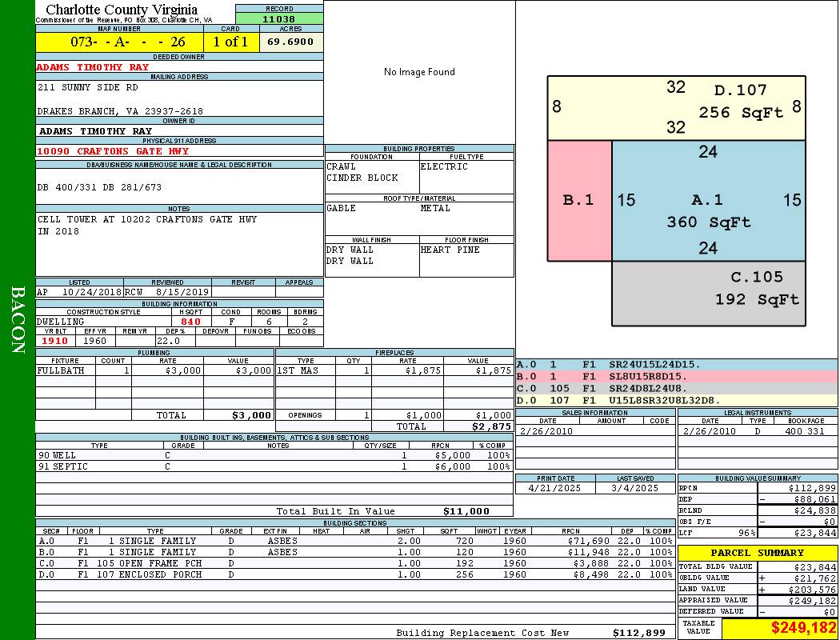
Task: Select the blue A.1 360 SqFt sketch area
Action: [708, 200]
